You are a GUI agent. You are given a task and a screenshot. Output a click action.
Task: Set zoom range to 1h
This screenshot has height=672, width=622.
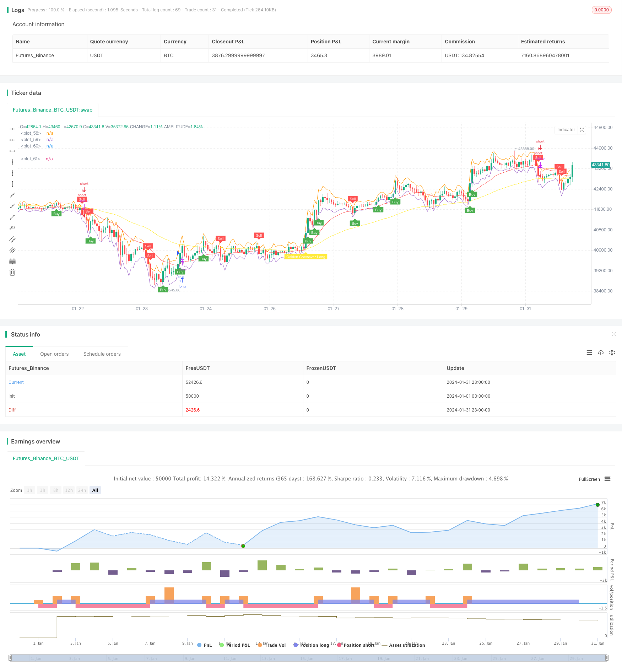point(29,490)
